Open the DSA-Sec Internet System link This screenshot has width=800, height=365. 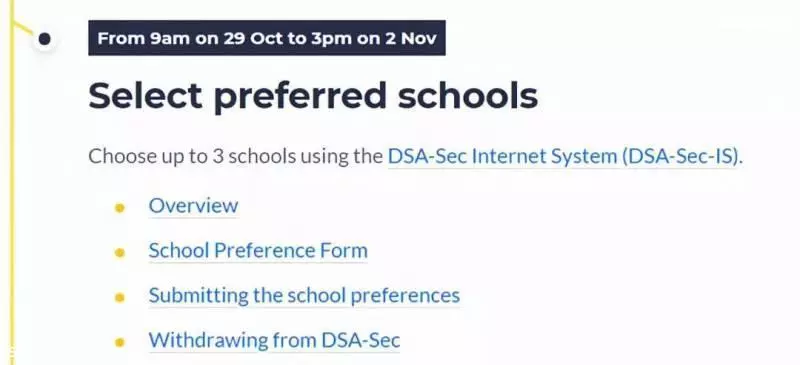point(564,157)
